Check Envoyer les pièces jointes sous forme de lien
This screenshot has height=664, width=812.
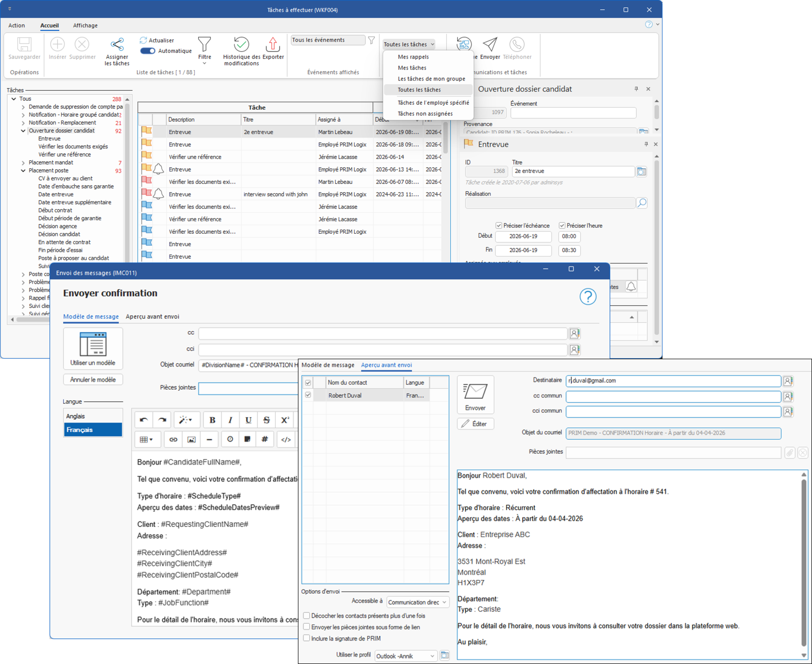(306, 627)
